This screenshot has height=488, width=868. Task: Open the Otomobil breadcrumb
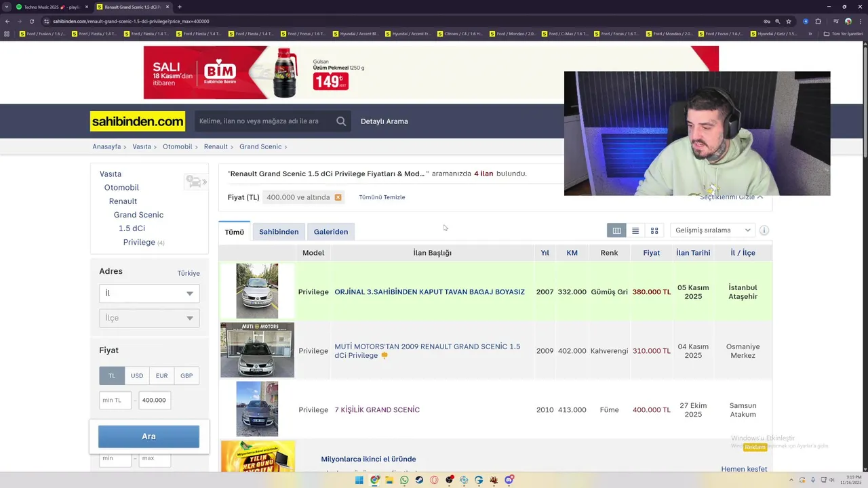(x=178, y=146)
